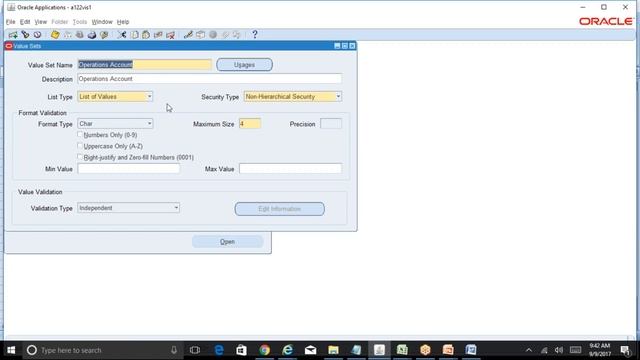Click the Paste toolbar icon

146,35
